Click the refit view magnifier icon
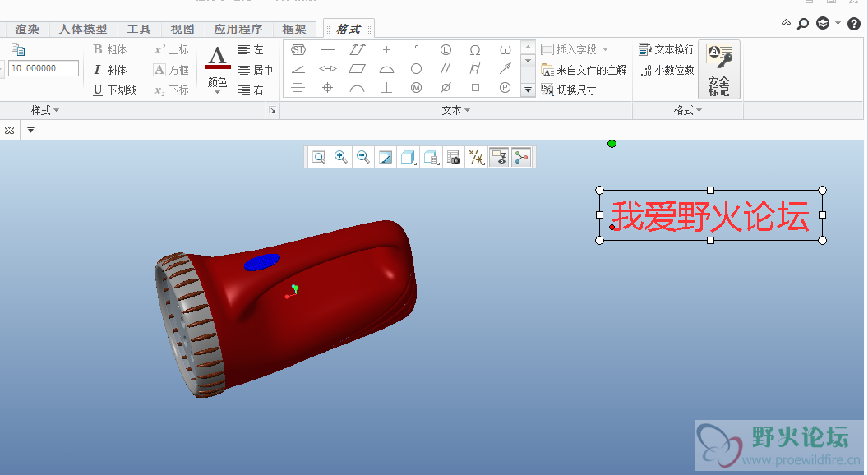Image resolution: width=868 pixels, height=475 pixels. click(x=319, y=157)
